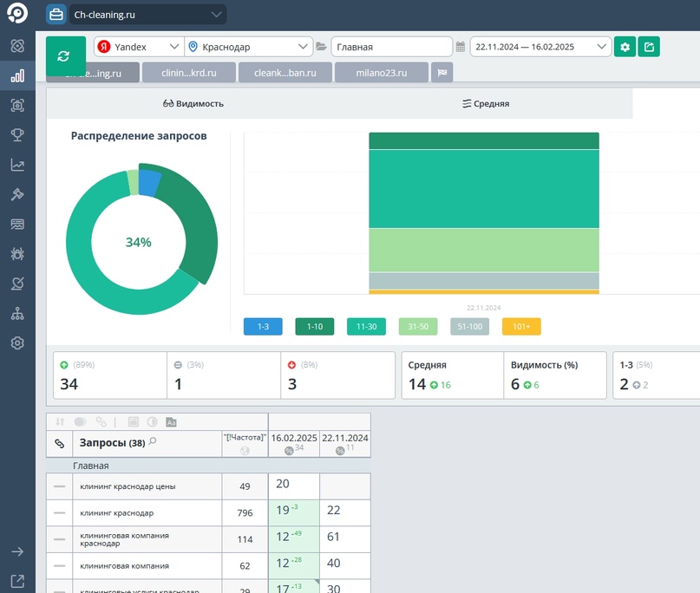
Task: Open the date range 22.11.2024 — 16.02.2025 dropdown
Action: pos(540,47)
